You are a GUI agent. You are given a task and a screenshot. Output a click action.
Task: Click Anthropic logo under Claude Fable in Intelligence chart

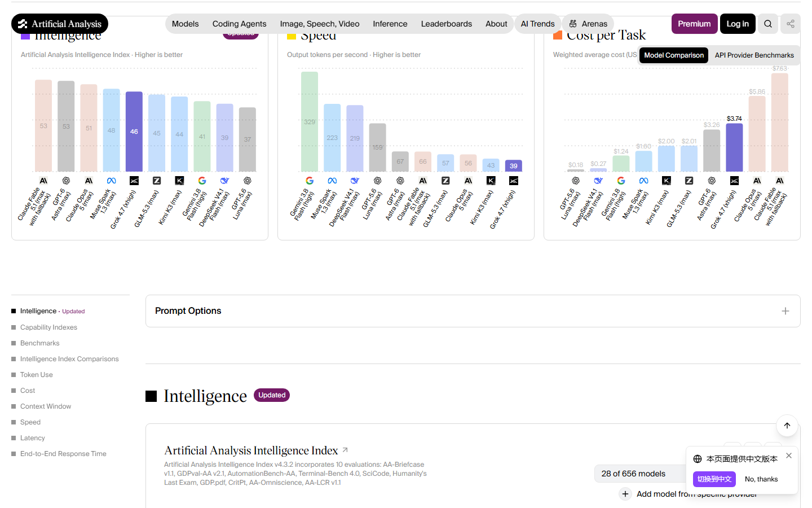tap(43, 181)
